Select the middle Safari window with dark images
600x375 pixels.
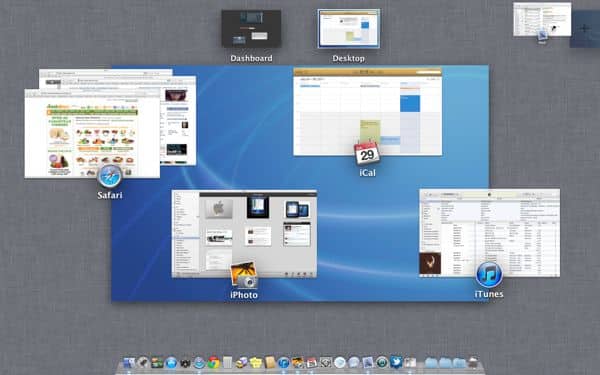178,122
